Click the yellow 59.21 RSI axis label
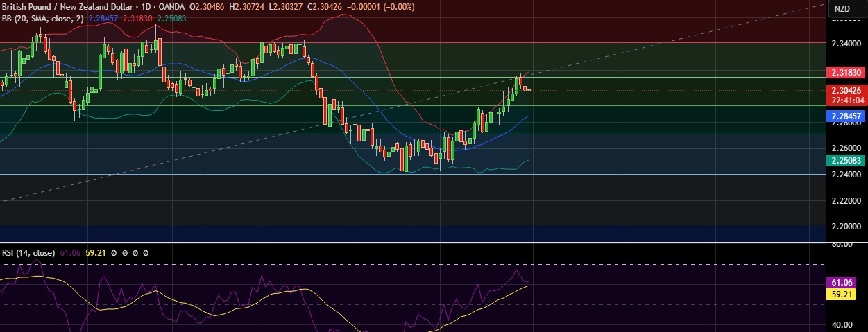This screenshot has width=868, height=332. tap(842, 294)
